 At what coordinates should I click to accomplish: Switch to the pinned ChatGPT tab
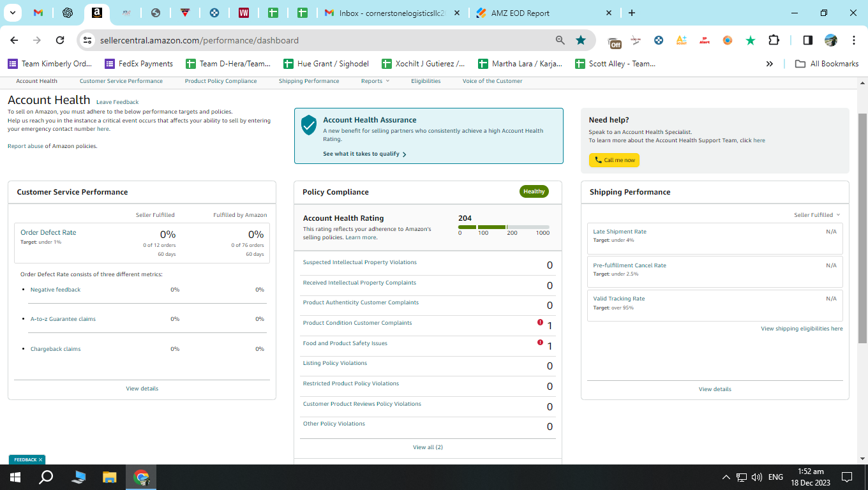click(x=68, y=13)
